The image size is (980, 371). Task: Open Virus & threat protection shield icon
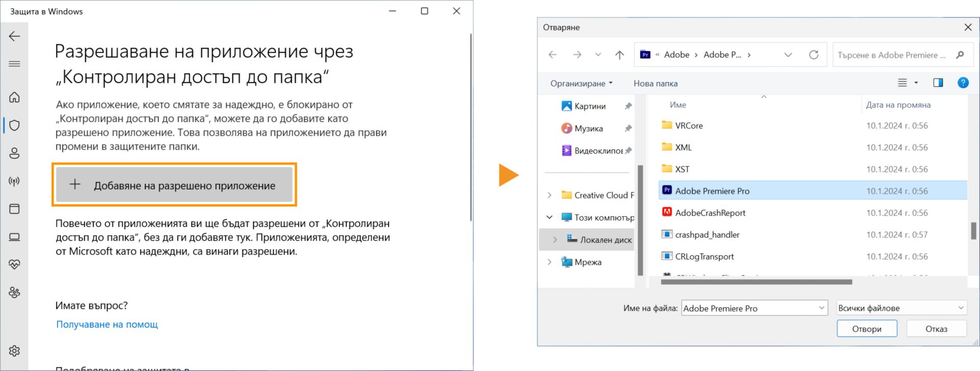14,125
